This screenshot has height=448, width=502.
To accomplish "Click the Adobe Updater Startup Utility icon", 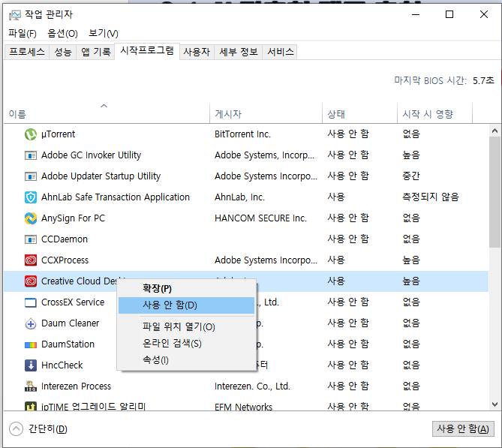I will coord(31,176).
